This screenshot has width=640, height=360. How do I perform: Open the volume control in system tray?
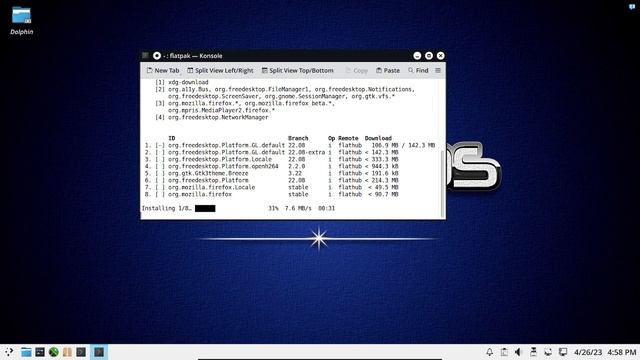518,352
